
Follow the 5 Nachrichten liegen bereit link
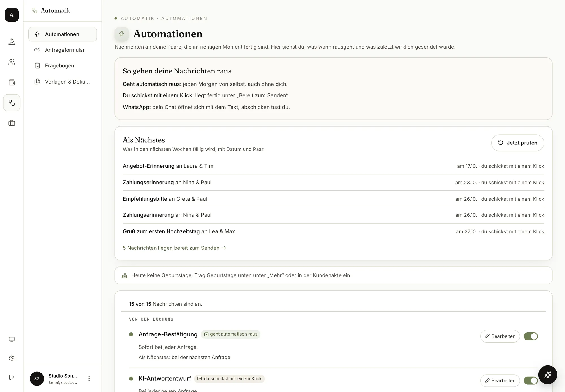point(174,248)
